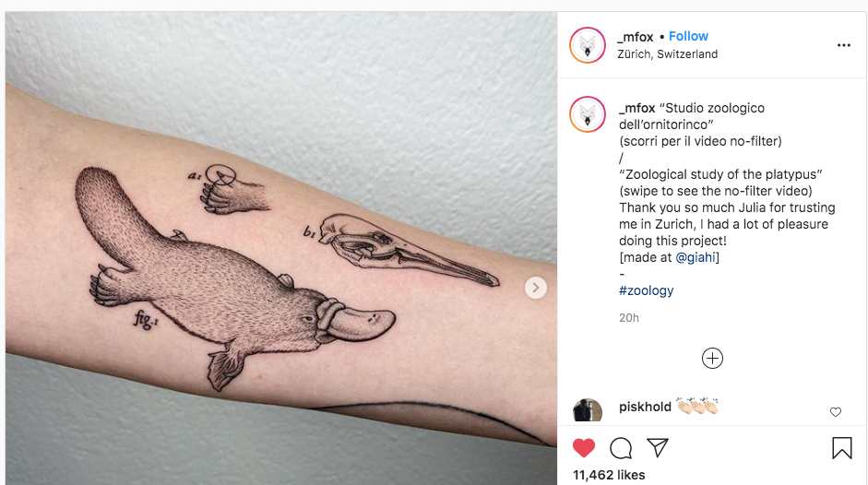Open piskhold username in comments

(x=645, y=407)
